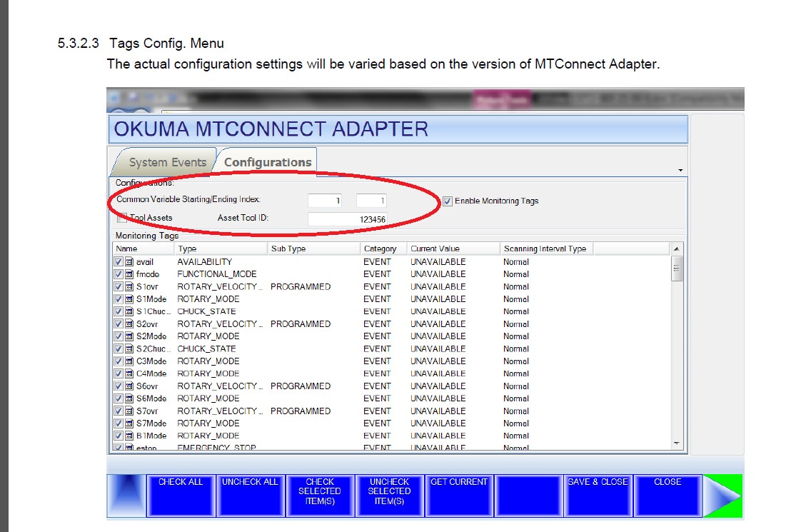Click the B1Mode row tag icon
Image resolution: width=791 pixels, height=532 pixels.
129,436
